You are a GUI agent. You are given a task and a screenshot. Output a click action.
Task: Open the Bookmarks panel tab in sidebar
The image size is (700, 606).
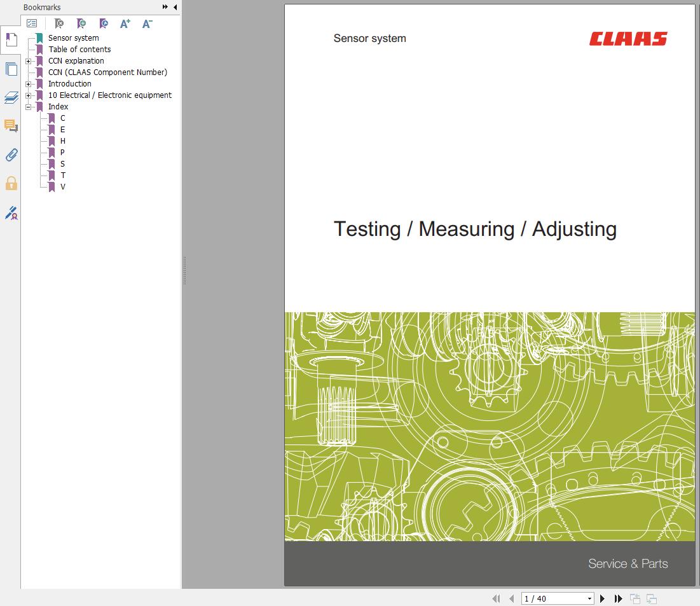10,40
